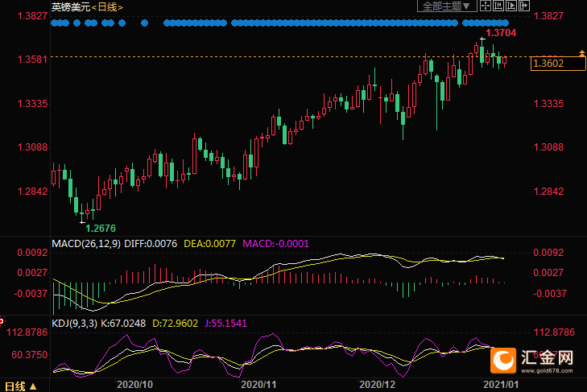The height and width of the screenshot is (392, 587).
Task: Click the 2020/11 date label
Action: (x=258, y=385)
